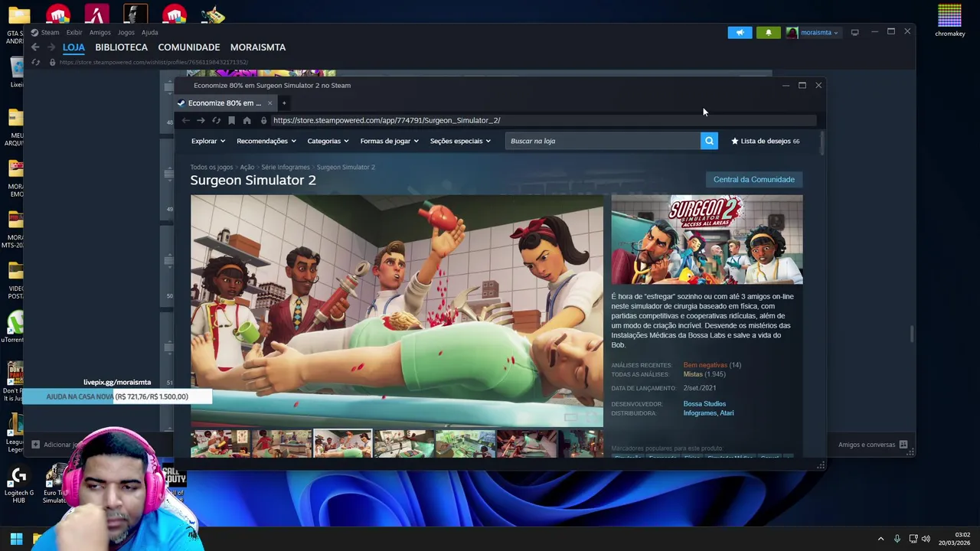Click the Friends and chat icon
Screen dimensions: 980x551
(903, 445)
